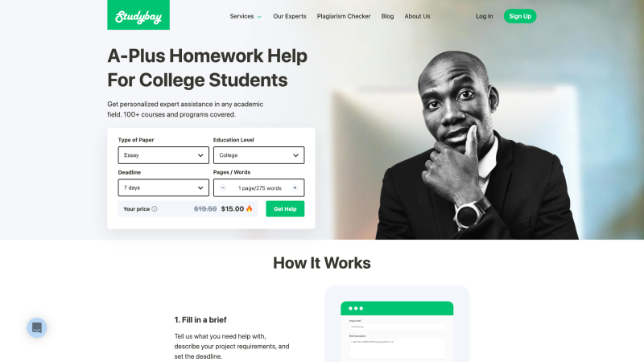Viewport: 644px width, 362px height.
Task: Visit the Blog page
Action: coord(387,16)
